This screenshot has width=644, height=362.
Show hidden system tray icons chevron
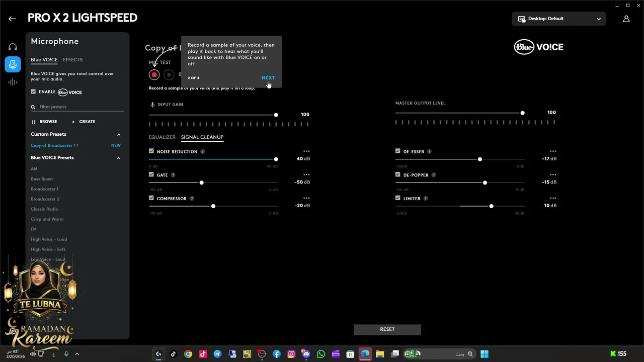coord(77,354)
